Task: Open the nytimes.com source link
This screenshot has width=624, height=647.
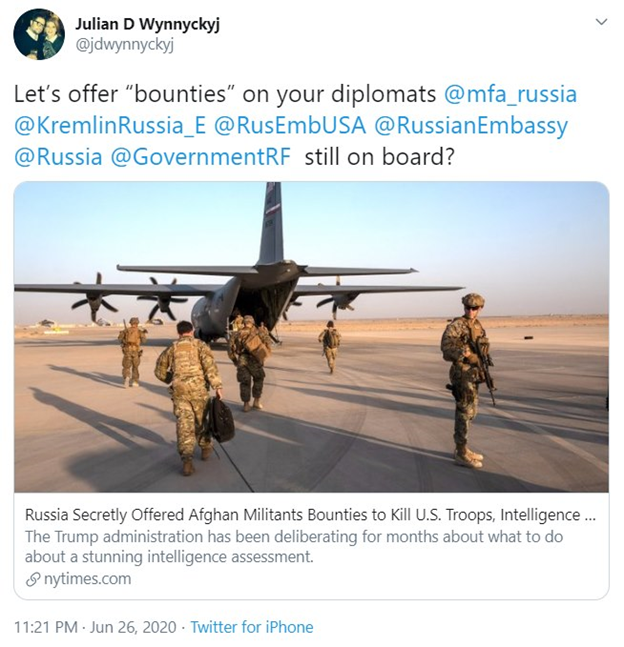Action: click(87, 579)
